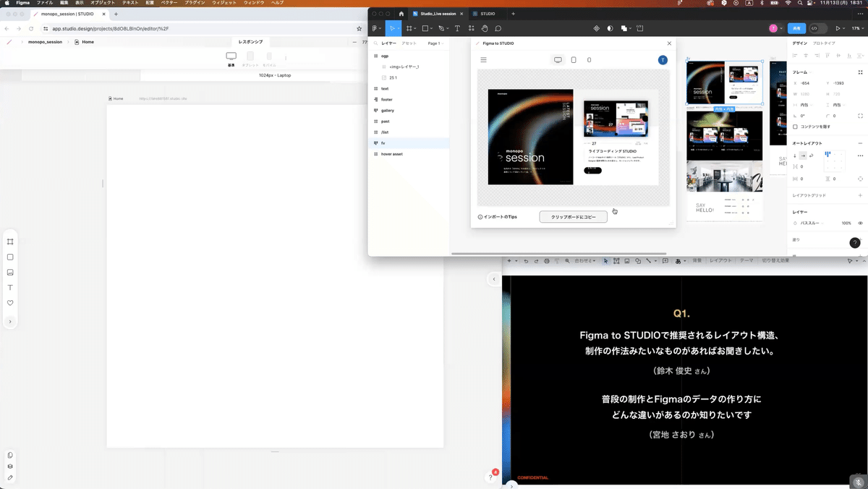Viewport: 868px width, 489px height.
Task: Toggle layer visibility eye in レイヤー section
Action: pyautogui.click(x=860, y=223)
